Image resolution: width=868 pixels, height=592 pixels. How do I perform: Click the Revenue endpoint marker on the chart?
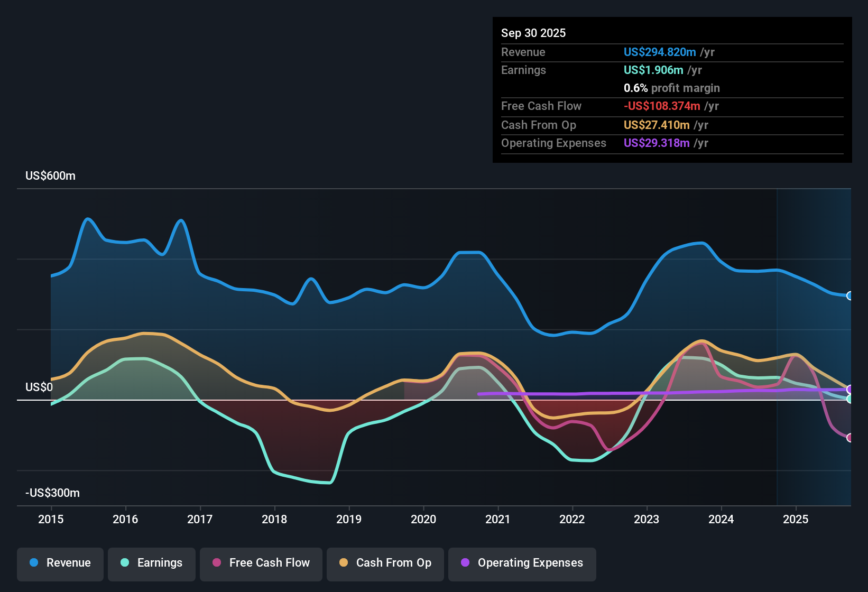(x=849, y=295)
